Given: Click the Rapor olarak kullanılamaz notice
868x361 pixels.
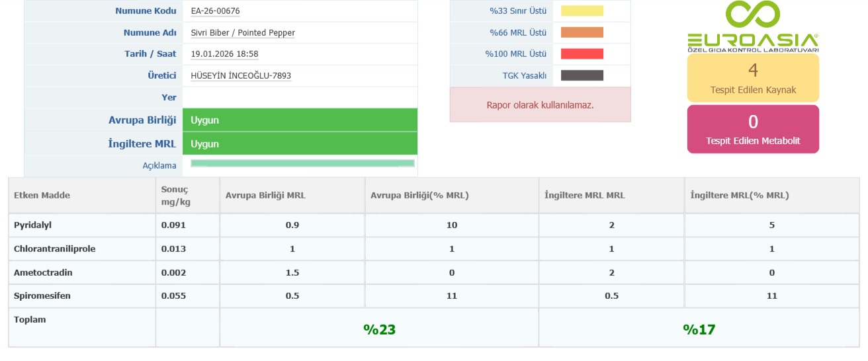Looking at the screenshot, I should point(540,105).
